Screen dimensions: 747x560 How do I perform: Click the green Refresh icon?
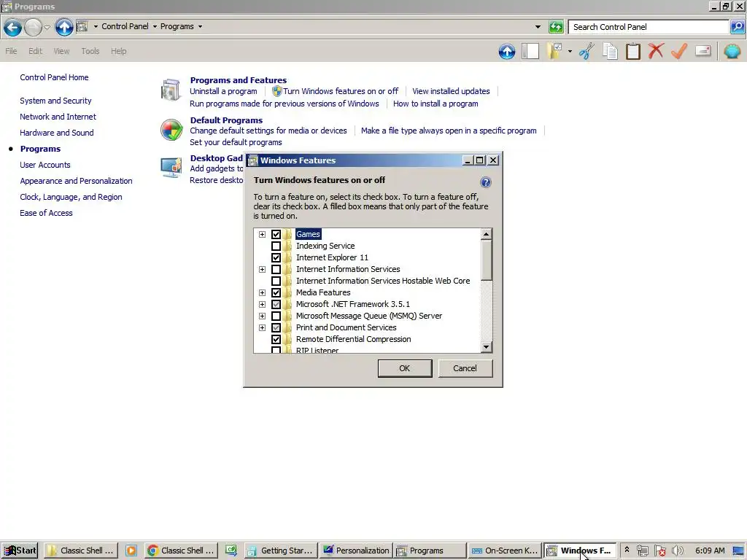click(x=555, y=27)
